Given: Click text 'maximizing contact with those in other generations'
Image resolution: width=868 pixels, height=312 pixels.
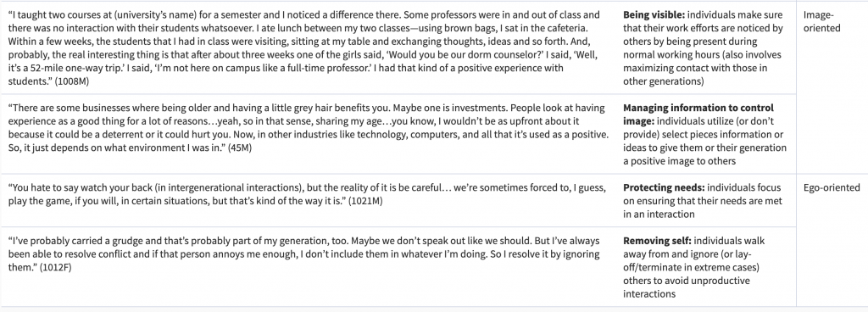Looking at the screenshot, I should coord(695,75).
